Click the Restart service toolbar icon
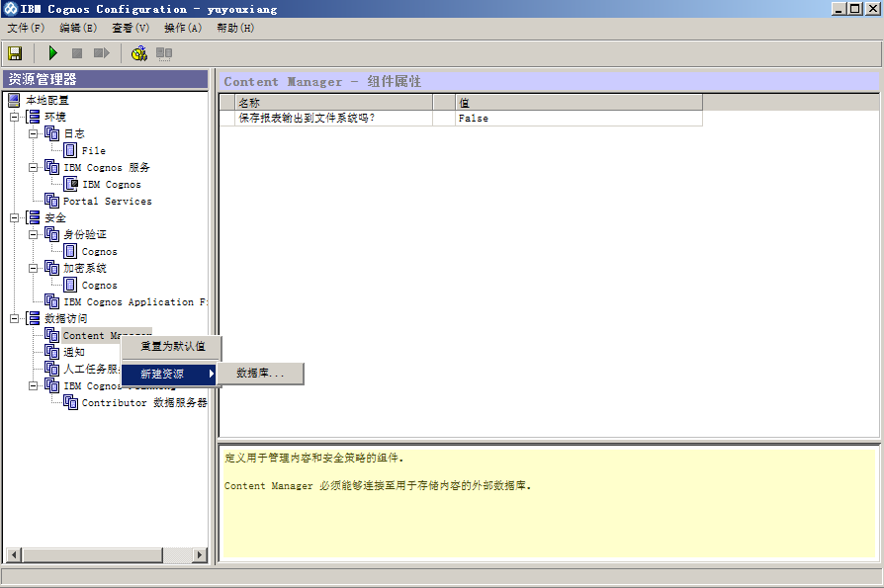884x588 pixels. click(x=102, y=53)
